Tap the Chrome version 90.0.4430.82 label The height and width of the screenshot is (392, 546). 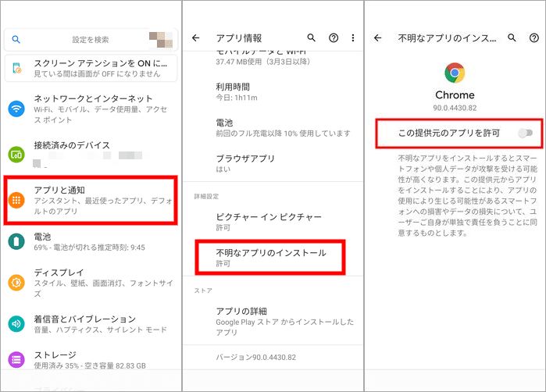click(x=455, y=108)
